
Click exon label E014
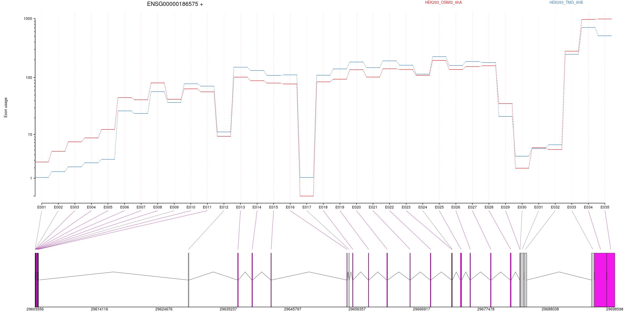coord(257,207)
